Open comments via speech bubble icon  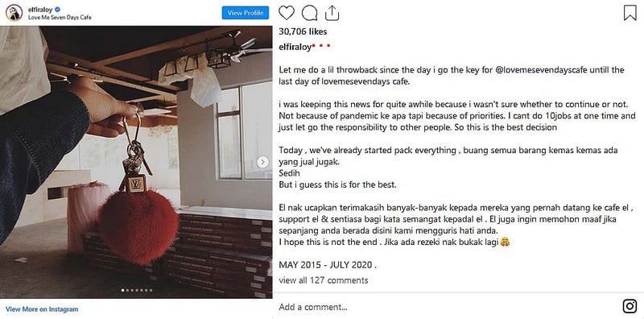(309, 13)
